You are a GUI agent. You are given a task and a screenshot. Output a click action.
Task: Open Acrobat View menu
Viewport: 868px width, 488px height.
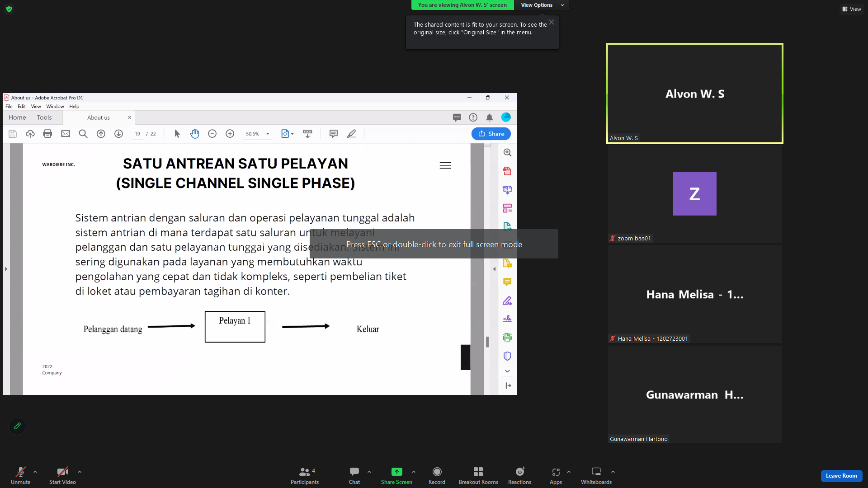click(36, 107)
